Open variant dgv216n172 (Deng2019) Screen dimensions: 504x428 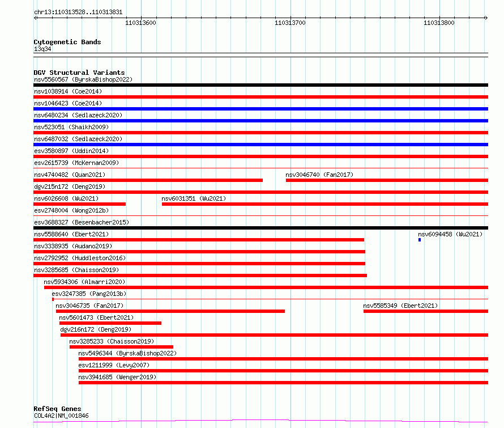pyautogui.click(x=96, y=329)
